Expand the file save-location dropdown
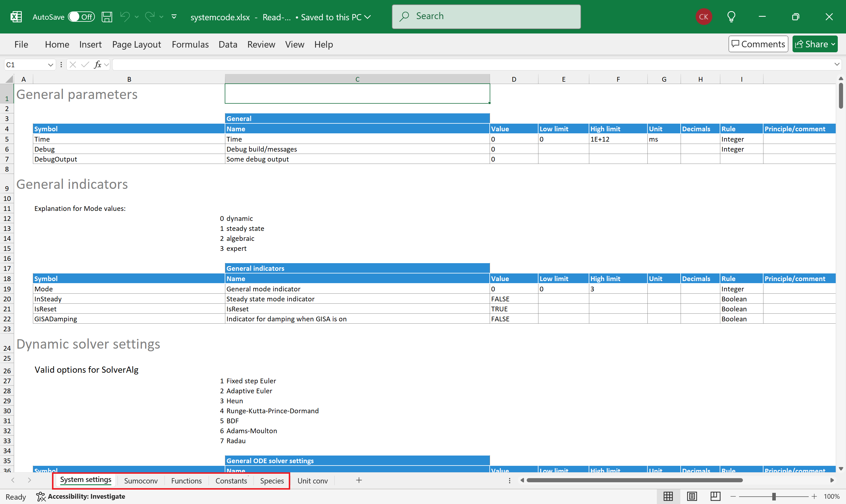 coord(368,17)
